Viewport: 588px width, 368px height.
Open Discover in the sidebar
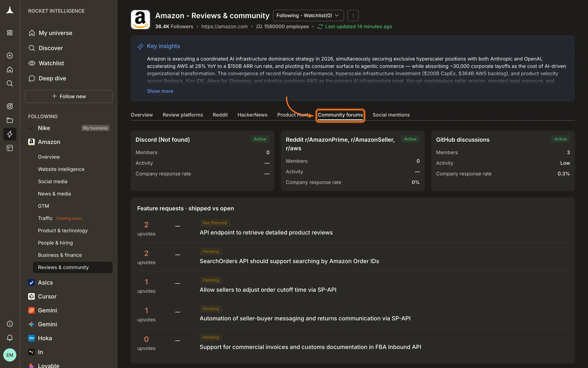click(x=51, y=48)
